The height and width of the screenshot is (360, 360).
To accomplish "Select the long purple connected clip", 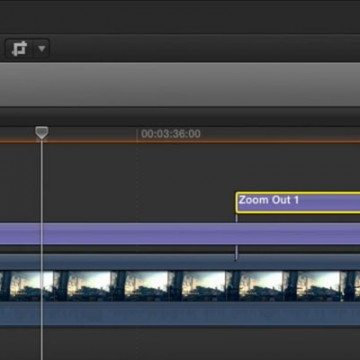I will 180,234.
